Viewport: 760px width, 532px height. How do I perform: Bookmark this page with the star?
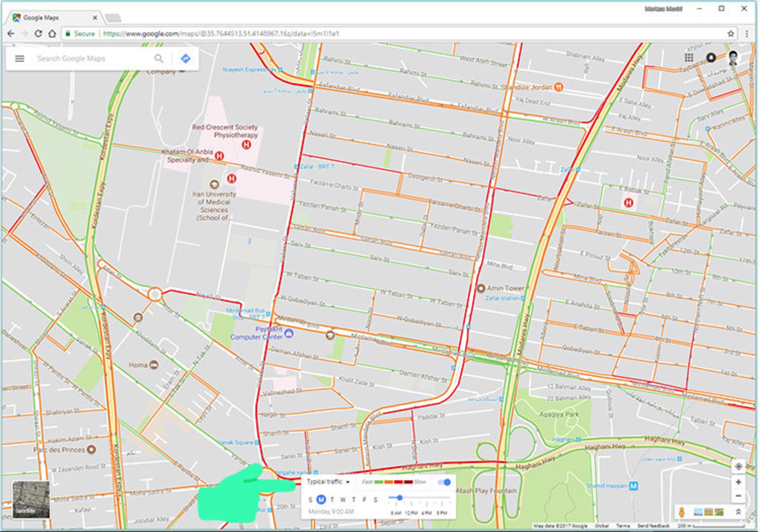tap(731, 34)
